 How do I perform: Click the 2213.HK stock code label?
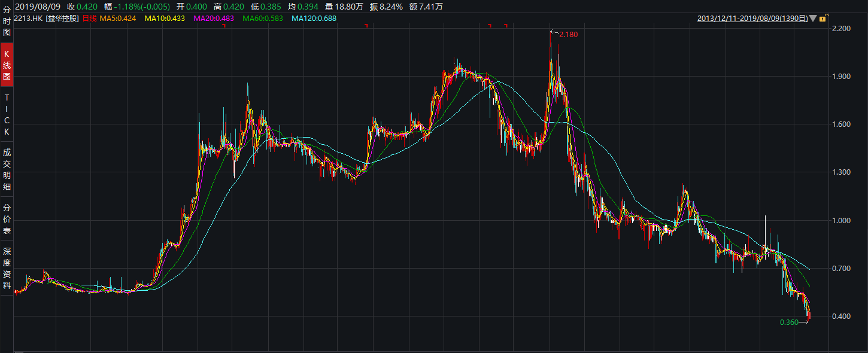coord(28,19)
